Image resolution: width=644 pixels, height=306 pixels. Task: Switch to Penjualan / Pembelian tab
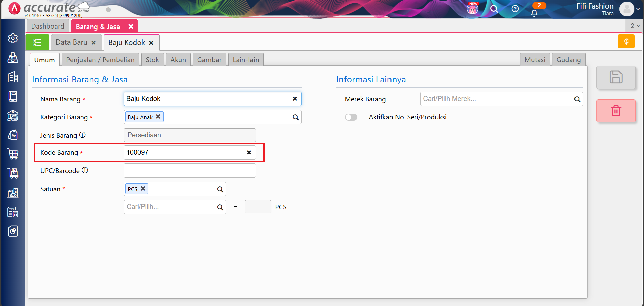click(100, 60)
